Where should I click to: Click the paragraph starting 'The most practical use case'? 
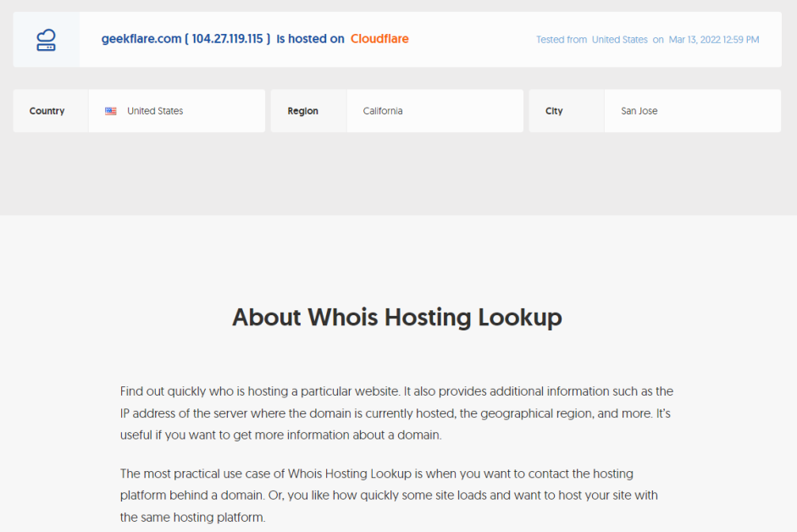390,496
